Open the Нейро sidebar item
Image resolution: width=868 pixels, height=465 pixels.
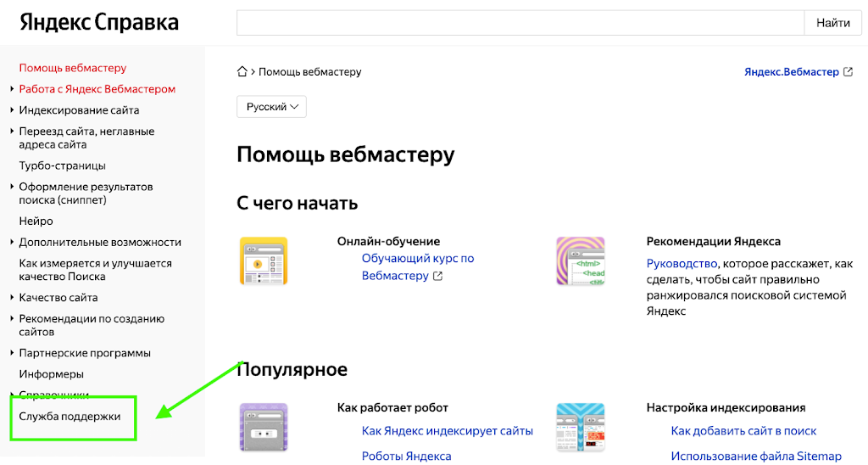coord(36,221)
